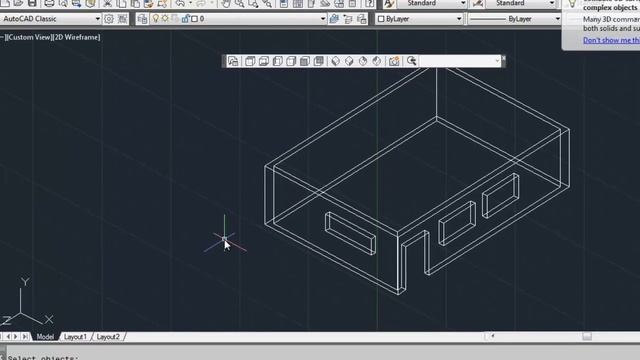Click the magnifier icon in View toolbar
This screenshot has width=640, height=360.
pyautogui.click(x=411, y=61)
